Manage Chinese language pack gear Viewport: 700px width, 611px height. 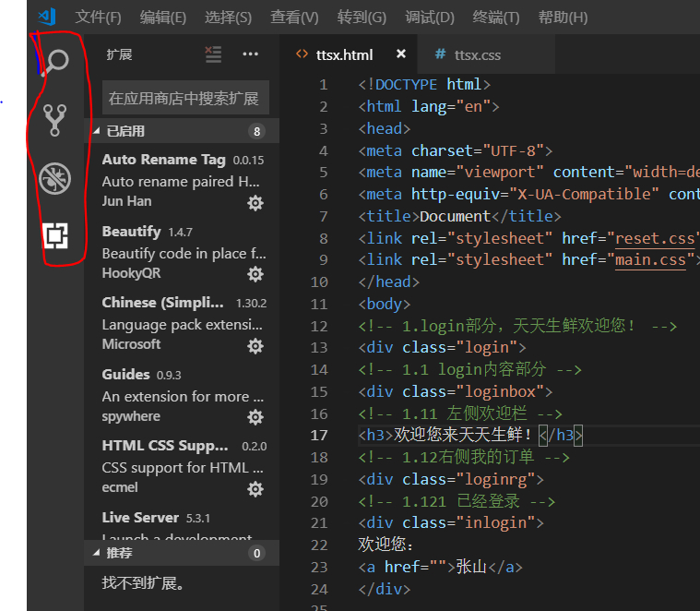(x=255, y=346)
